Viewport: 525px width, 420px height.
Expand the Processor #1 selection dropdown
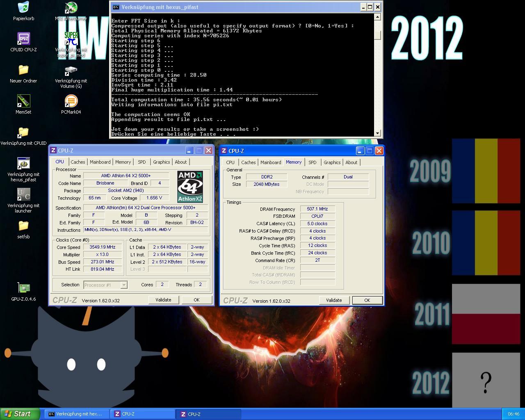click(x=124, y=285)
